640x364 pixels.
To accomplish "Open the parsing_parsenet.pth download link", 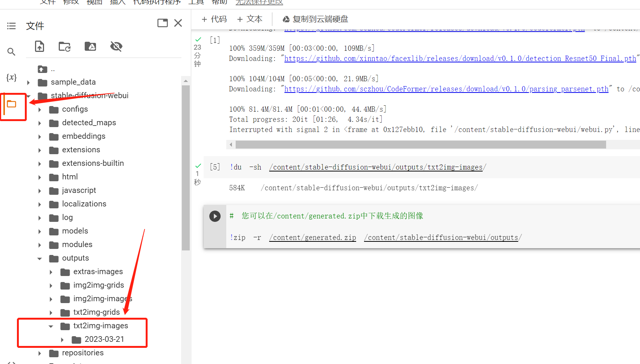I will pyautogui.click(x=446, y=89).
